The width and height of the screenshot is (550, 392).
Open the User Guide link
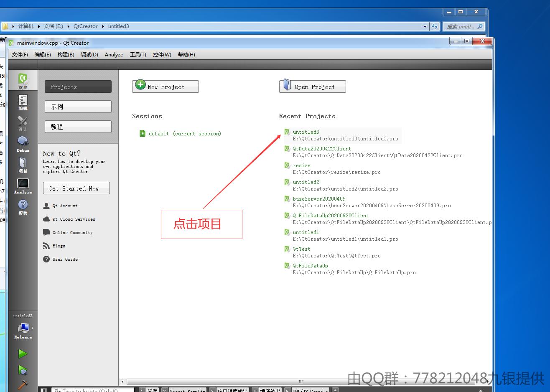click(65, 260)
